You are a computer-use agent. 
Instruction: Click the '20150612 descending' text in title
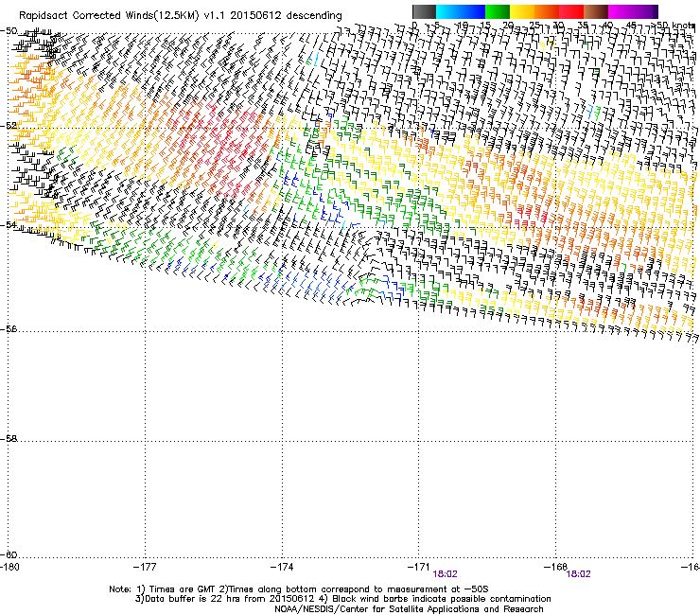(x=287, y=16)
